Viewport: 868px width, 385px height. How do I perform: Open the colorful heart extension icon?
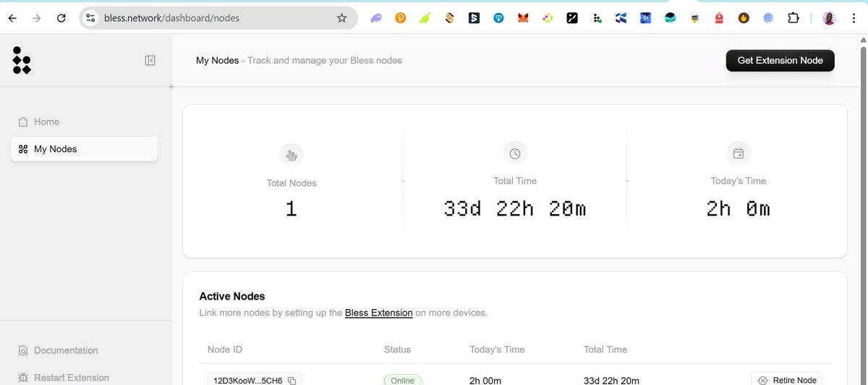pos(695,18)
